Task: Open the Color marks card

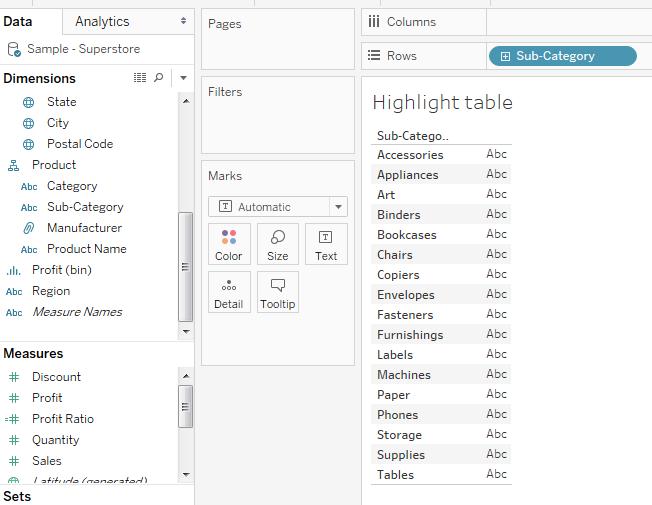Action: [229, 244]
